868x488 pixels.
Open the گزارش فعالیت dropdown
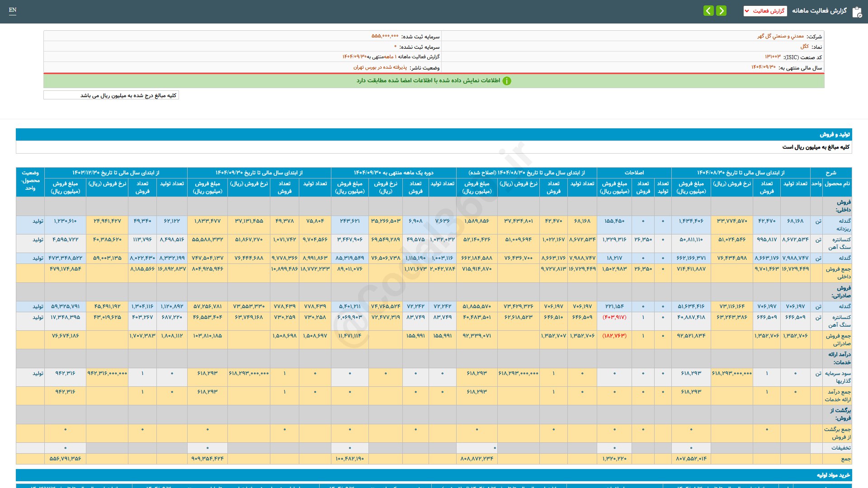tap(765, 11)
